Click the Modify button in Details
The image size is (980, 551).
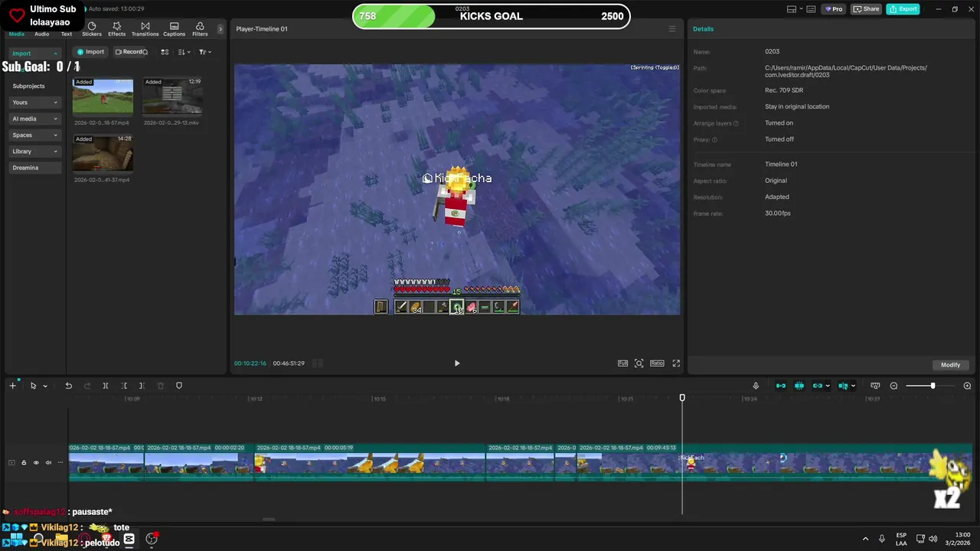(x=950, y=365)
